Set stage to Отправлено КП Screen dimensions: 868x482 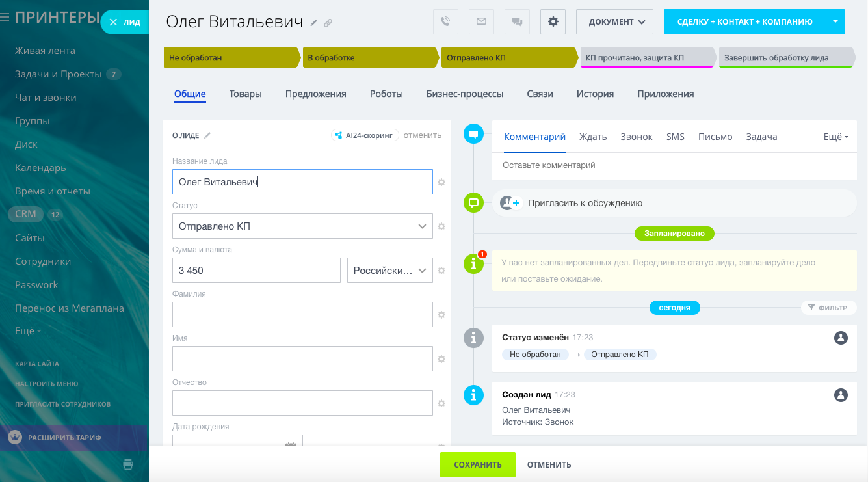509,58
